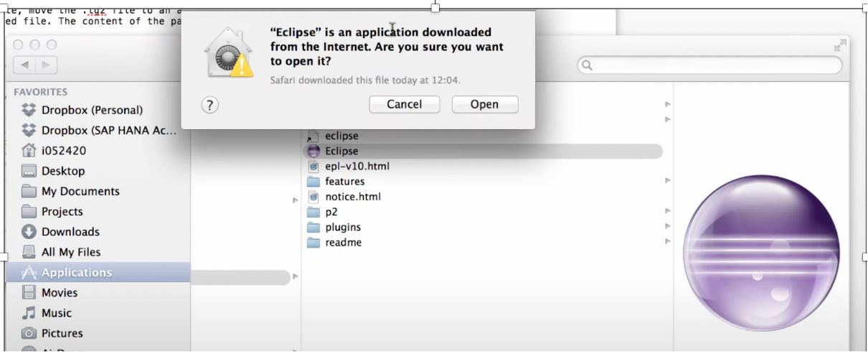Open the help question mark button
The image size is (868, 352).
coord(209,106)
